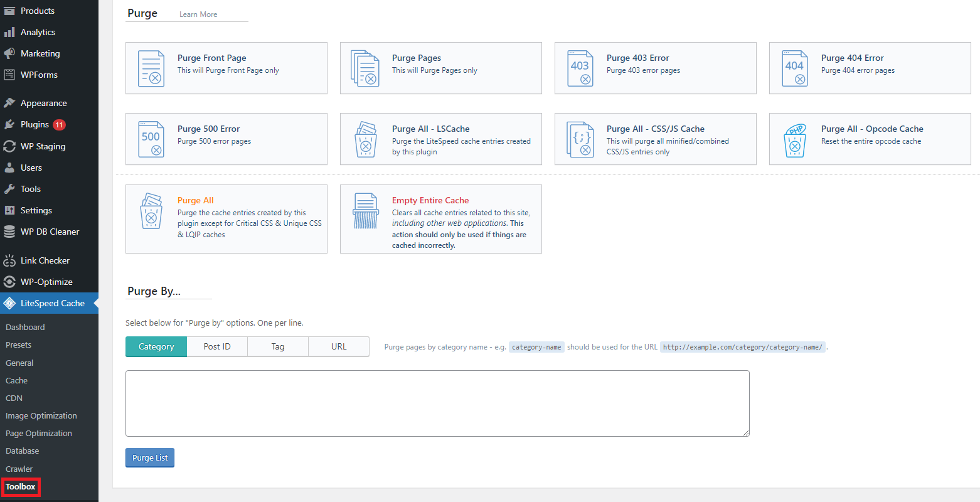Open Image Optimization from the LiteSpeed submenu
Screen dimensions: 980x502
tap(41, 415)
